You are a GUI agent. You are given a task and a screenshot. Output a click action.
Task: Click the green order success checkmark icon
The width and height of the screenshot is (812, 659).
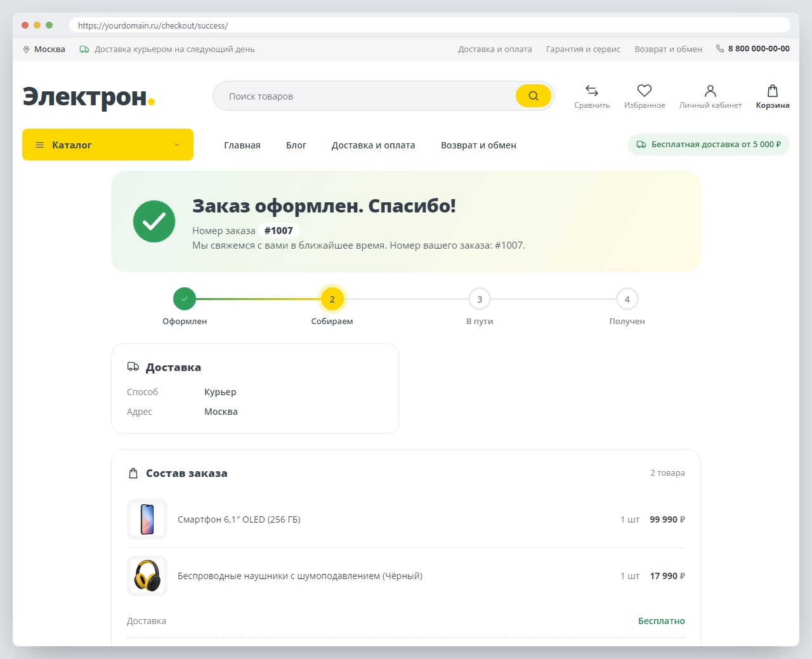click(x=154, y=221)
